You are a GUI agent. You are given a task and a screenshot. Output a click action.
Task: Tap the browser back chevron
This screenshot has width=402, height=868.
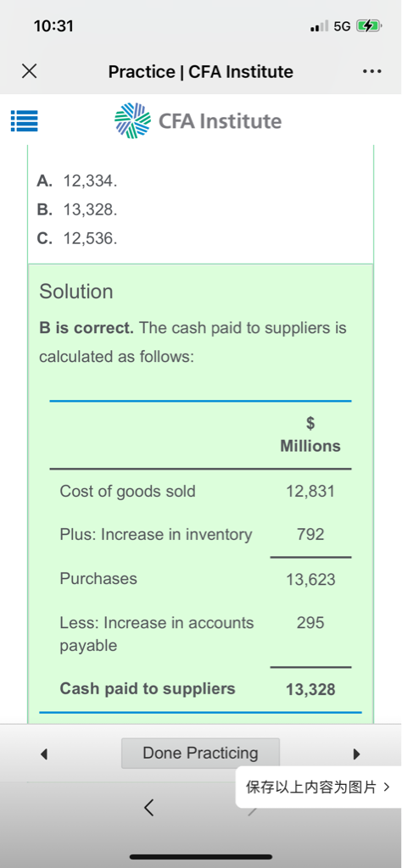coord(148,807)
